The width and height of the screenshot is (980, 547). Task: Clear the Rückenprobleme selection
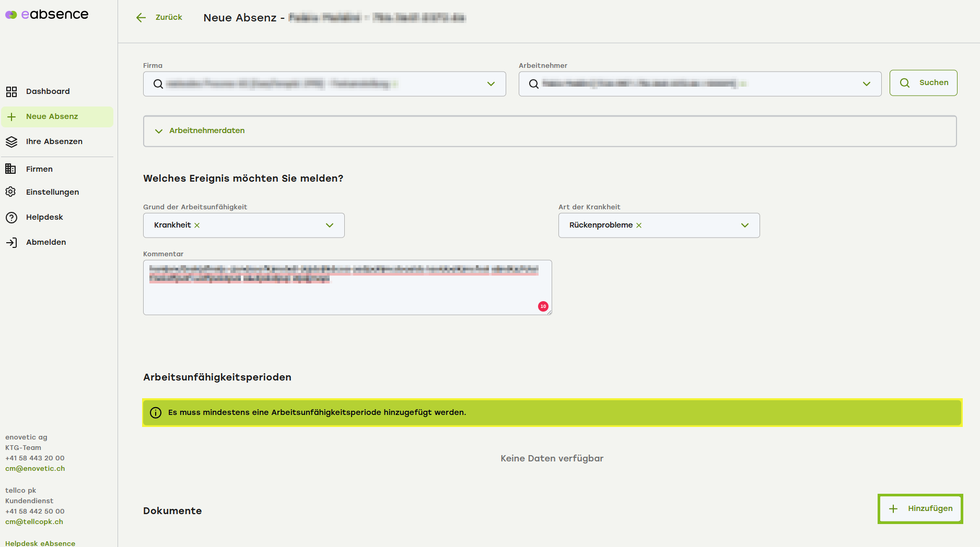[639, 225]
